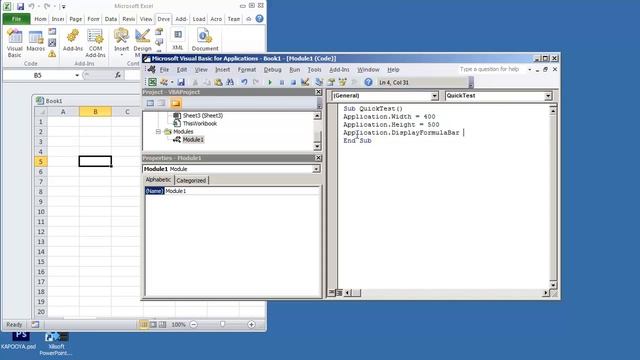Screen dimensions: 640x360
Task: Open the Run menu in VBA editor
Action: click(294, 70)
